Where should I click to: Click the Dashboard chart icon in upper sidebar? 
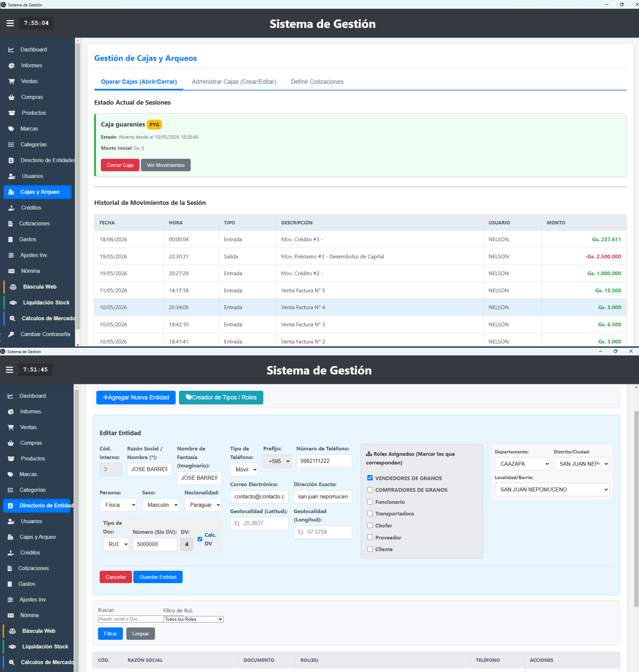click(11, 50)
